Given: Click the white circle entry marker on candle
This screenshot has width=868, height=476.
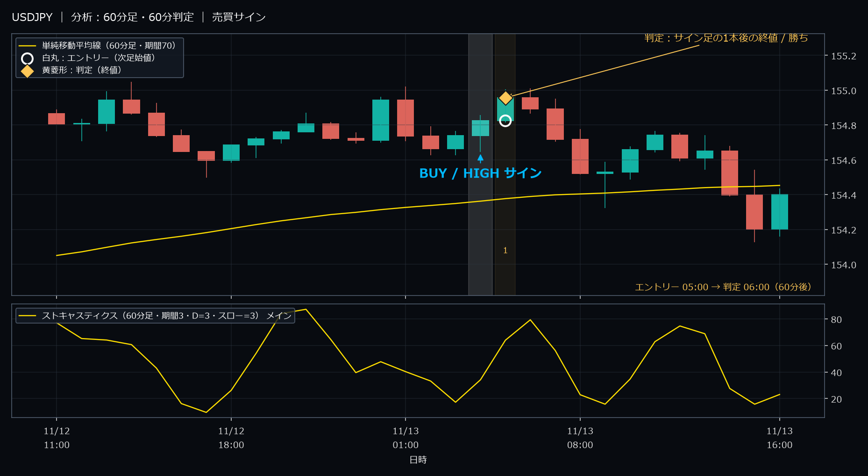Looking at the screenshot, I should [x=505, y=121].
